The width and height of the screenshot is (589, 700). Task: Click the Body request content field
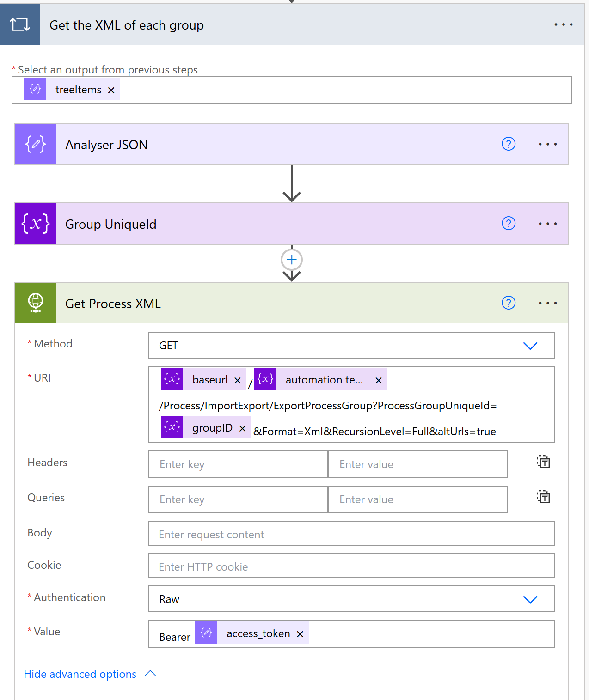[351, 534]
